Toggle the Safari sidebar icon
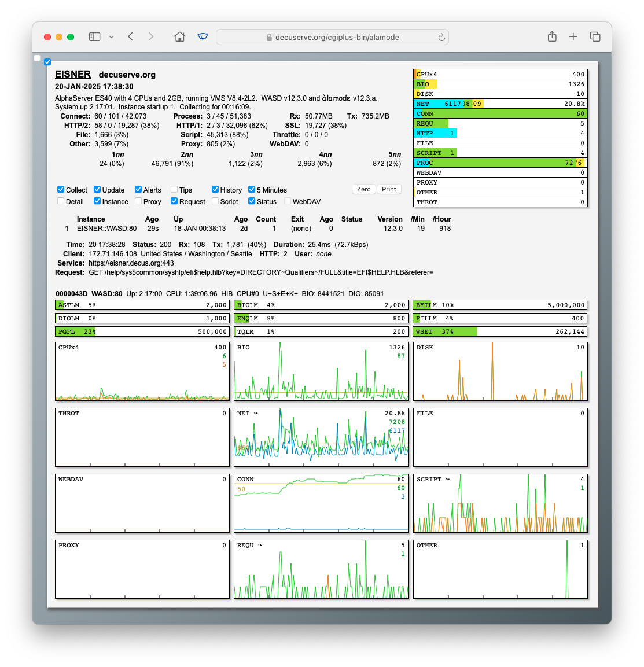644x667 pixels. tap(94, 37)
